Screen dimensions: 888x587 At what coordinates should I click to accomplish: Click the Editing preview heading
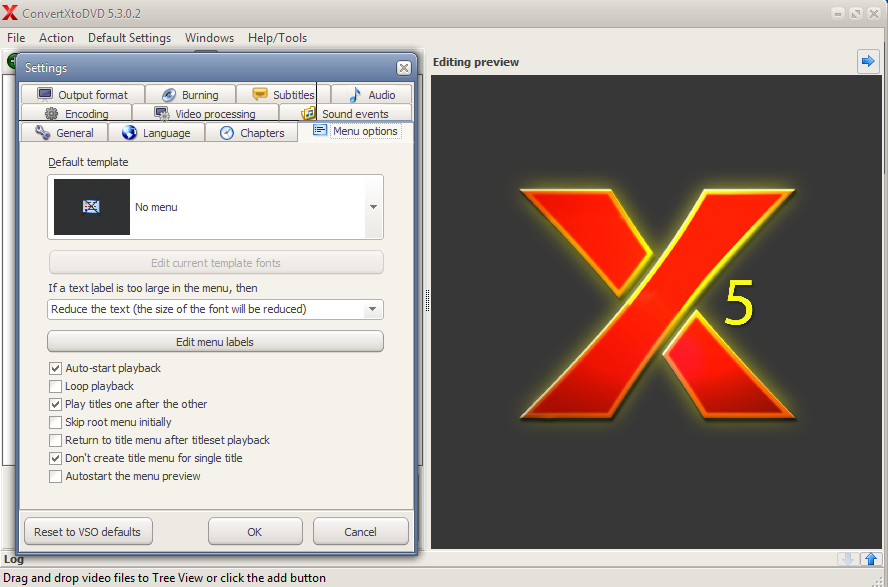[476, 62]
